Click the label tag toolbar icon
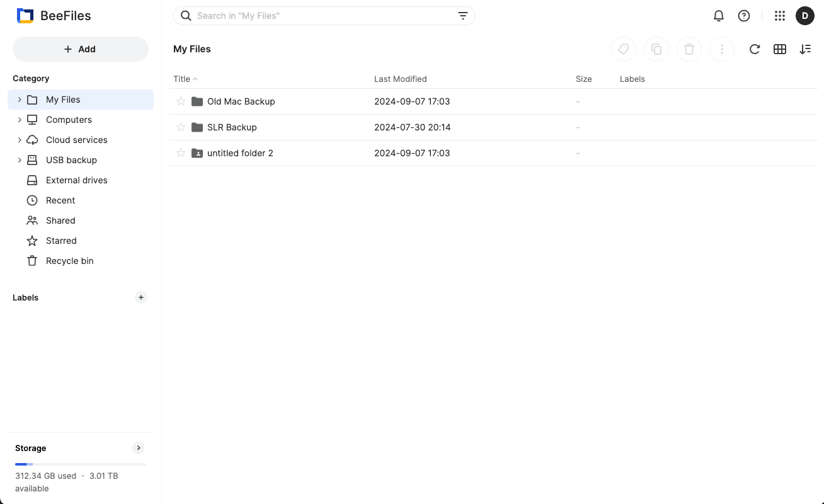The width and height of the screenshot is (824, 504). click(x=624, y=49)
